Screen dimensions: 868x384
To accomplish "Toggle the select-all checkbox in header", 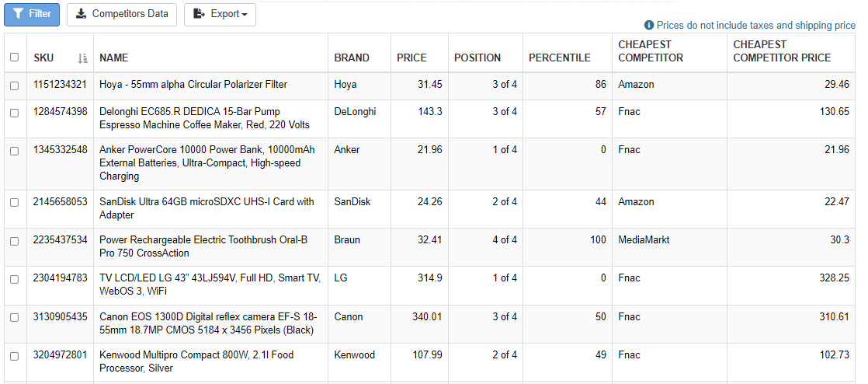I will [15, 57].
